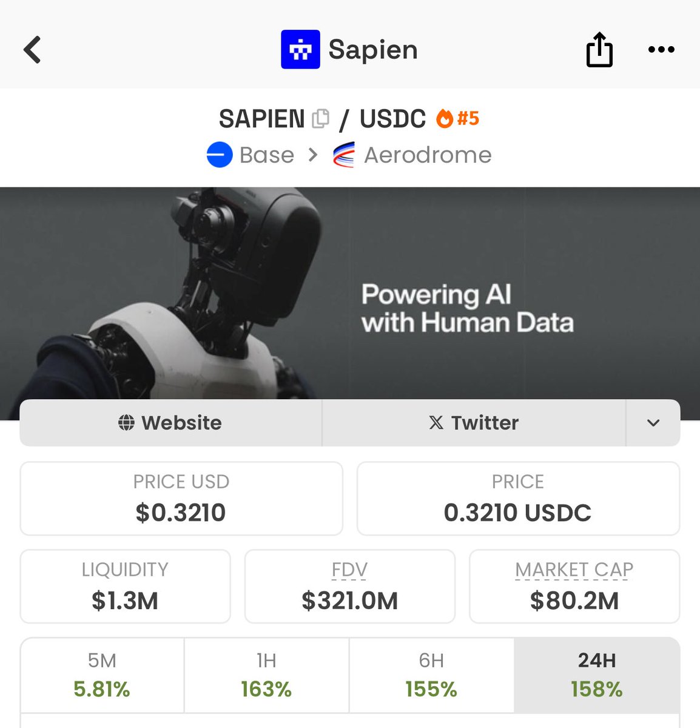Tap the orange flame trending icon

(x=445, y=118)
